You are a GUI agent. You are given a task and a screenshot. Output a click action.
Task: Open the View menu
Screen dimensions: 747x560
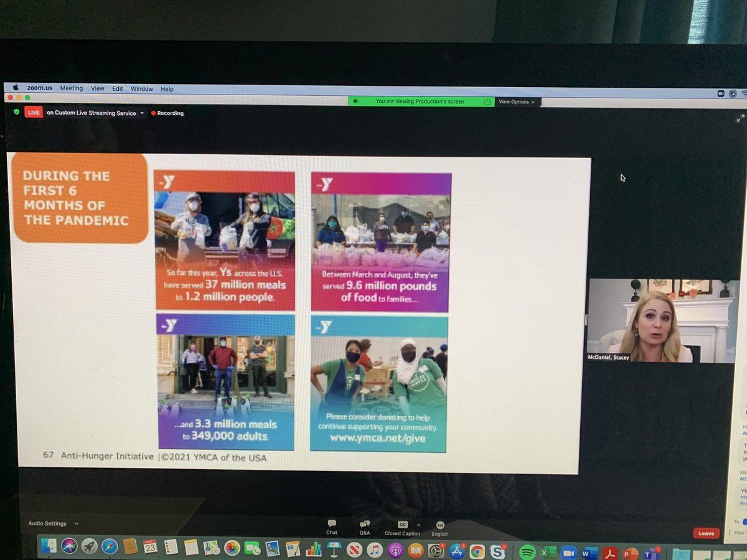coord(98,88)
